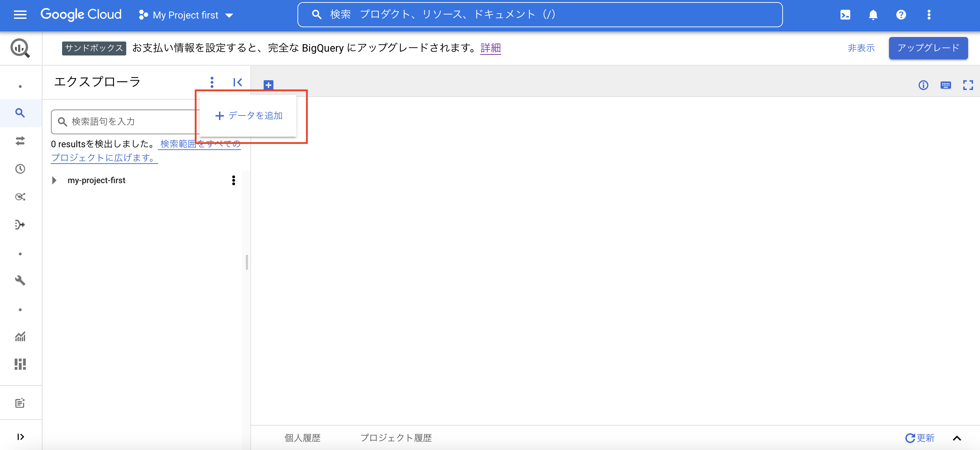Open keyboard shortcuts icon

[x=945, y=85]
